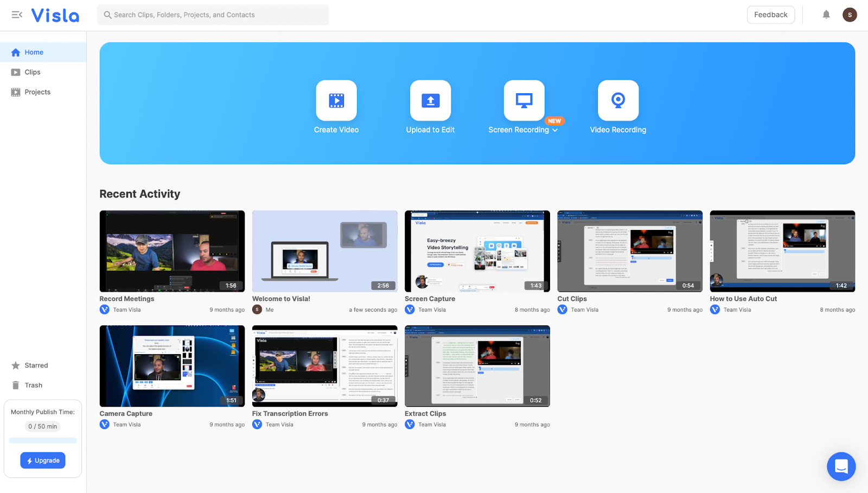Click the Cut Clips title text
Image resolution: width=868 pixels, height=493 pixels.
coord(572,299)
